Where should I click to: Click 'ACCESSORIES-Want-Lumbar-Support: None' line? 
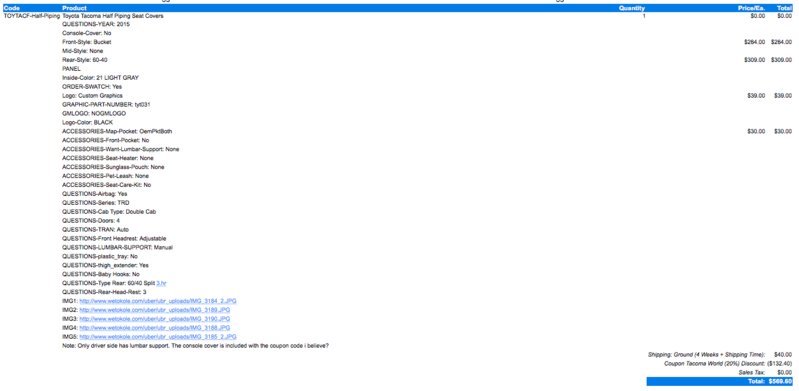(120, 149)
